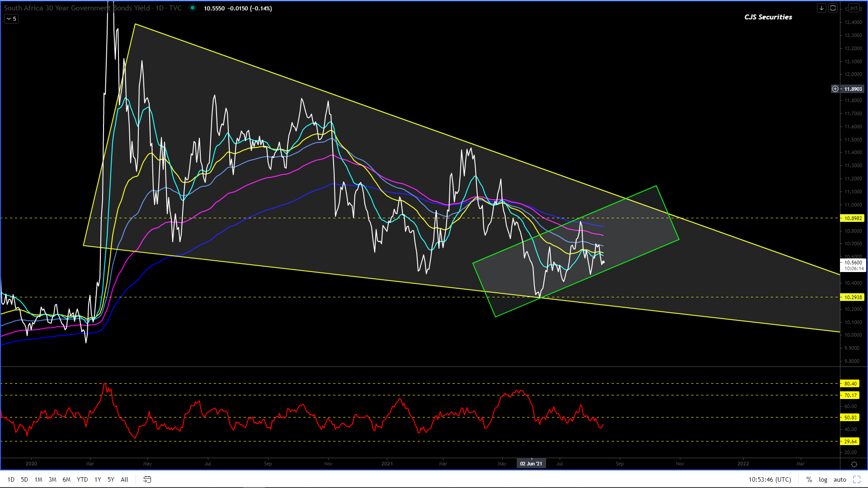Click the green market status dot
The height and width of the screenshot is (488, 868).
(x=193, y=8)
